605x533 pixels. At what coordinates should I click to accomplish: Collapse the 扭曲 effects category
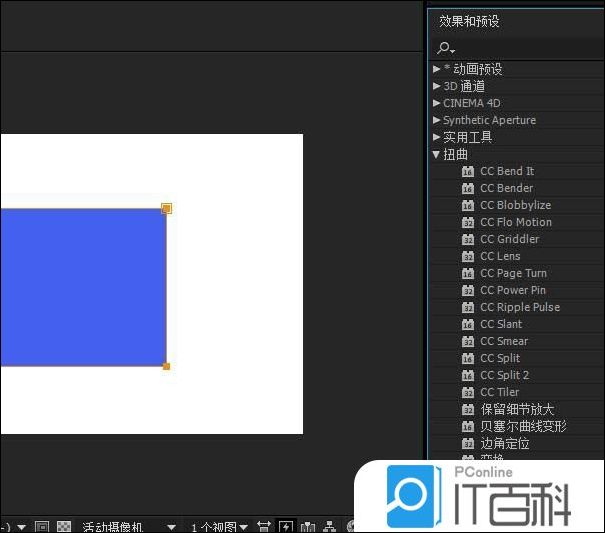[437, 154]
